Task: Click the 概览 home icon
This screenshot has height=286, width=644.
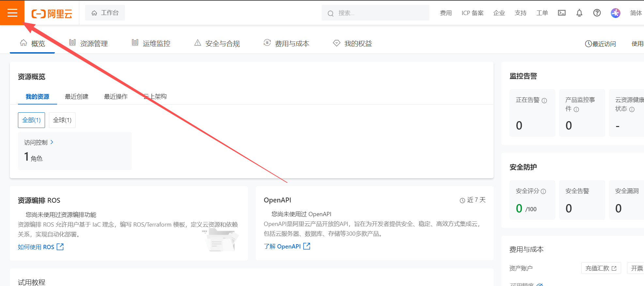Action: (x=23, y=43)
